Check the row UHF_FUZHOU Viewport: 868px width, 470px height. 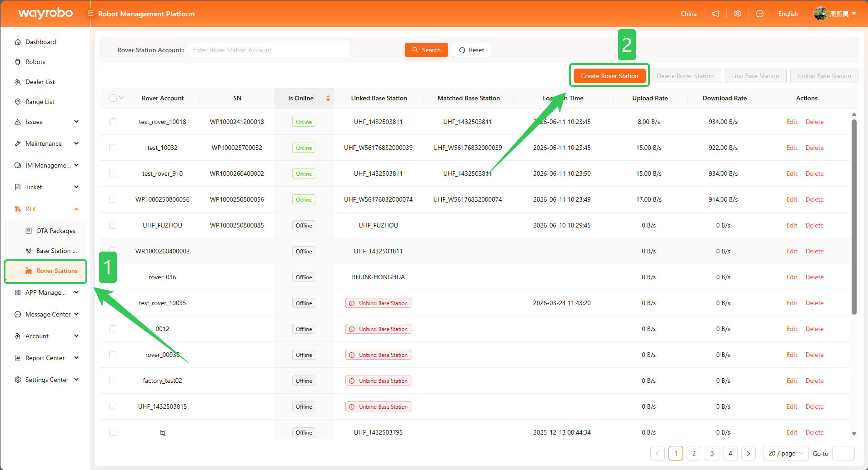(113, 225)
